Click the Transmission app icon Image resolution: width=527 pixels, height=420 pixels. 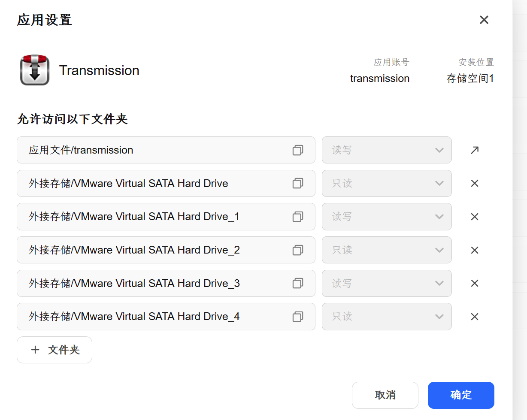[35, 70]
